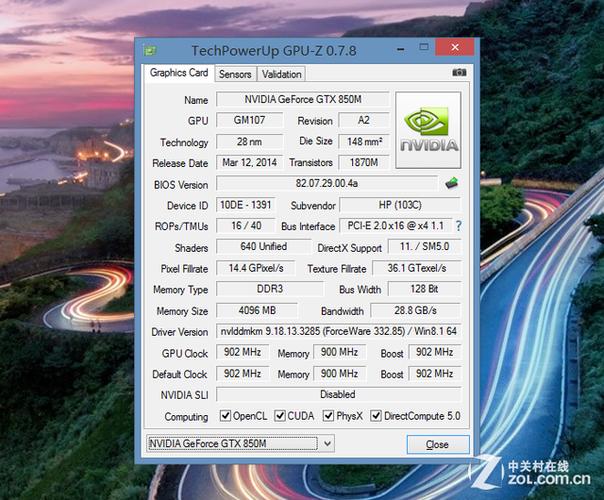The width and height of the screenshot is (604, 500).
Task: Click DirectX Support value 11. / SM5.0
Action: tap(424, 247)
